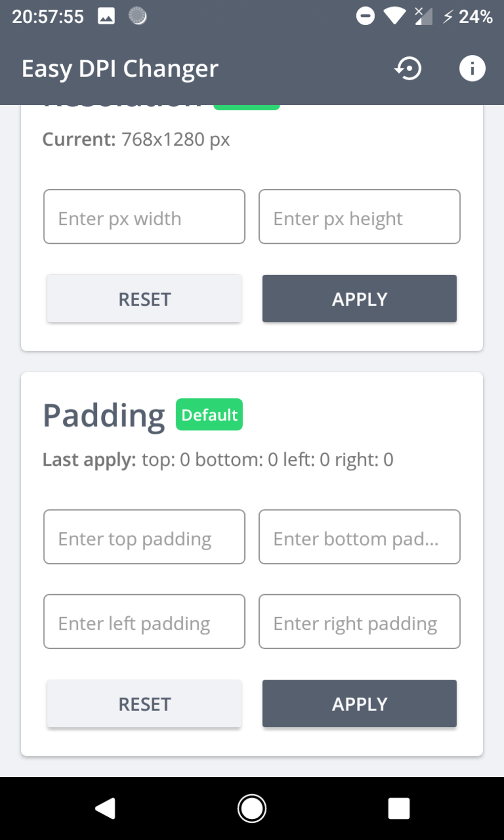Focus the Enter px height field
This screenshot has height=840, width=504.
tap(359, 217)
